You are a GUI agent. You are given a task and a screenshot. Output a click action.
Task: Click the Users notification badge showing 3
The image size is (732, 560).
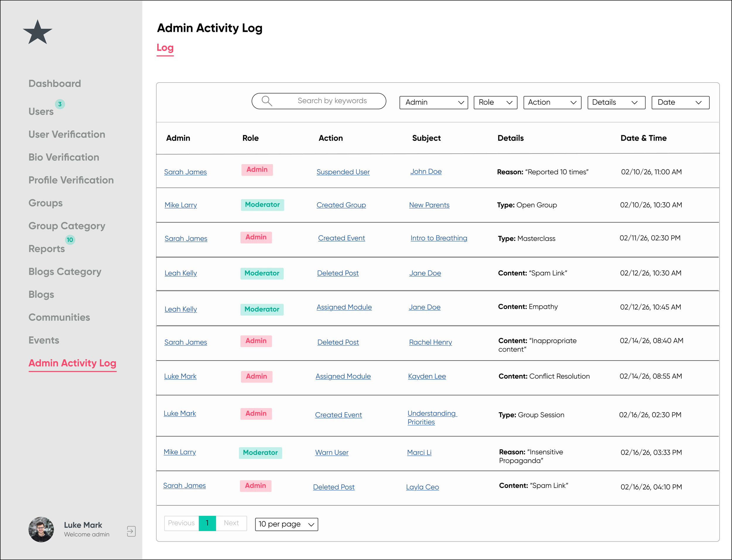point(60,104)
